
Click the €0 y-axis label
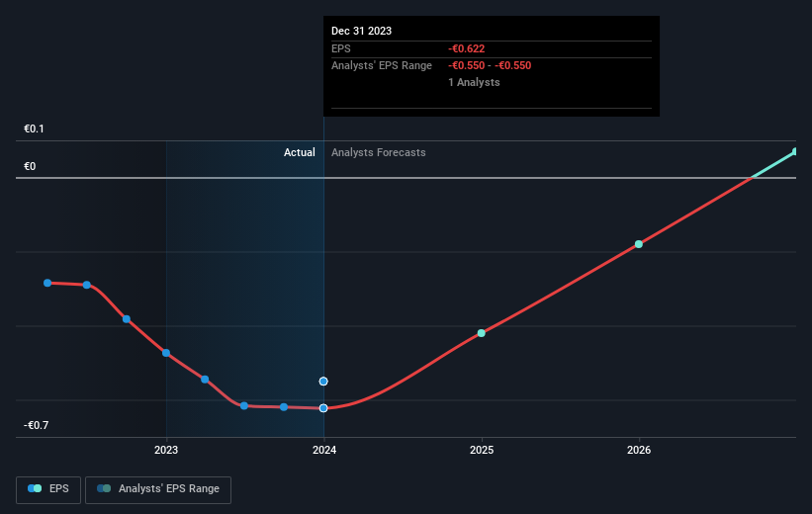[30, 166]
